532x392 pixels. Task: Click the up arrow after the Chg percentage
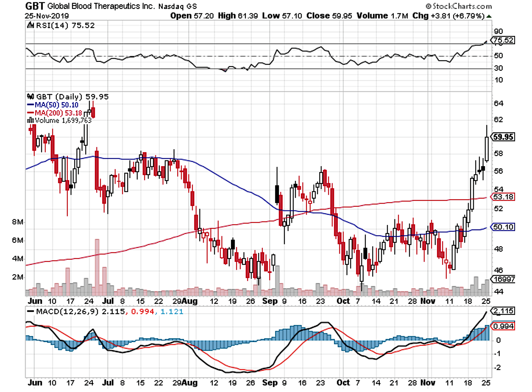(x=489, y=16)
